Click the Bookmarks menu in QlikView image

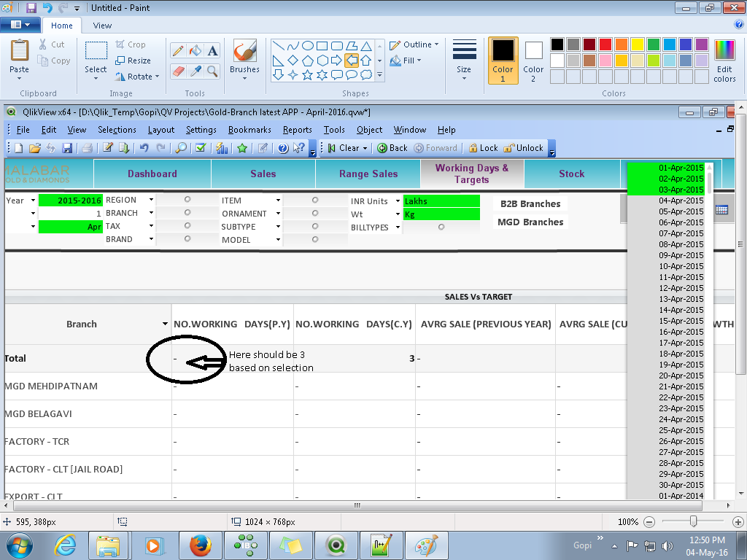tap(249, 130)
